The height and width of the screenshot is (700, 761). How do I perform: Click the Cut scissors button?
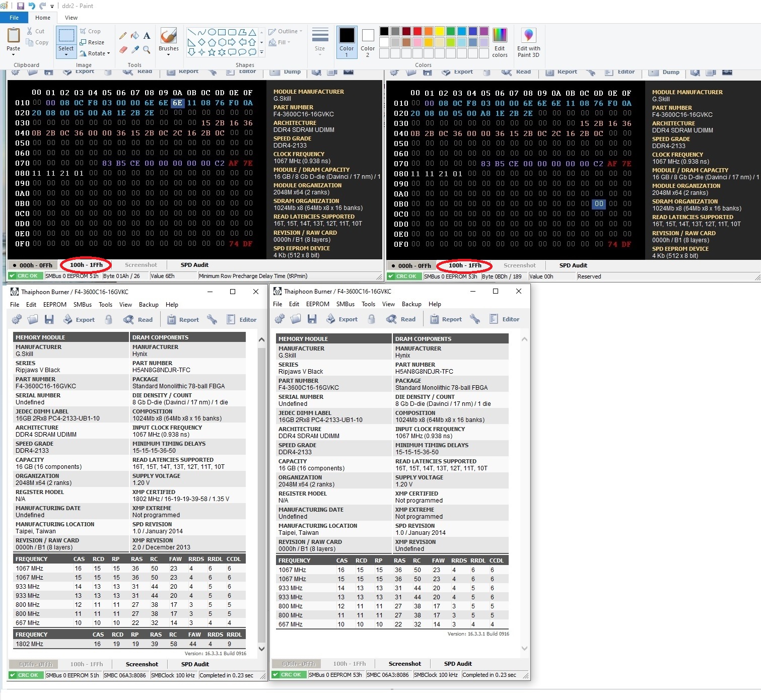[36, 31]
